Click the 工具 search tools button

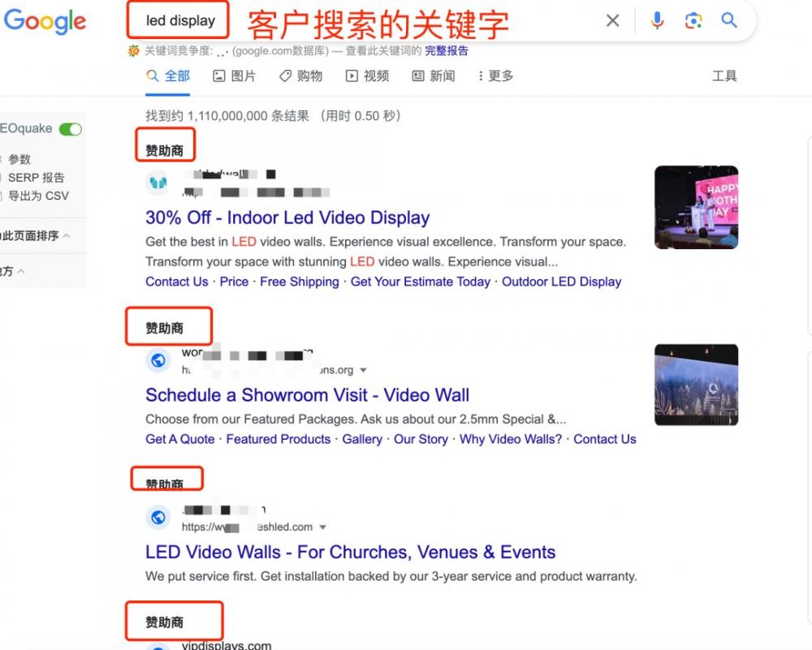(725, 75)
